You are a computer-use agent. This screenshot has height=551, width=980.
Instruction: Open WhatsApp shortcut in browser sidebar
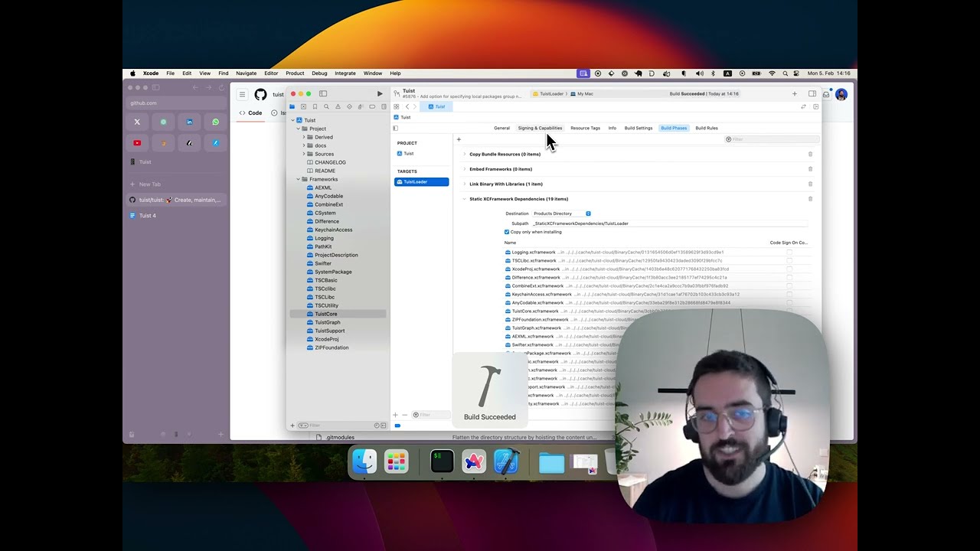click(215, 122)
